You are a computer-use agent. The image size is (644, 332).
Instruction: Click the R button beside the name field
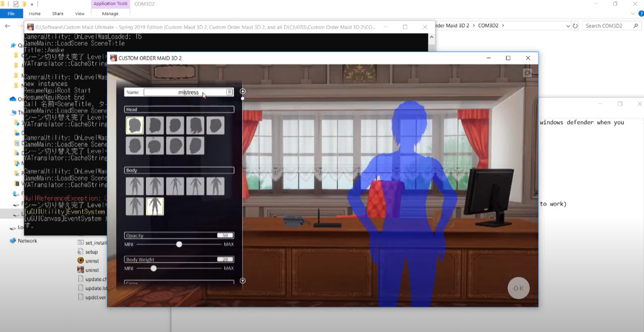coord(229,92)
